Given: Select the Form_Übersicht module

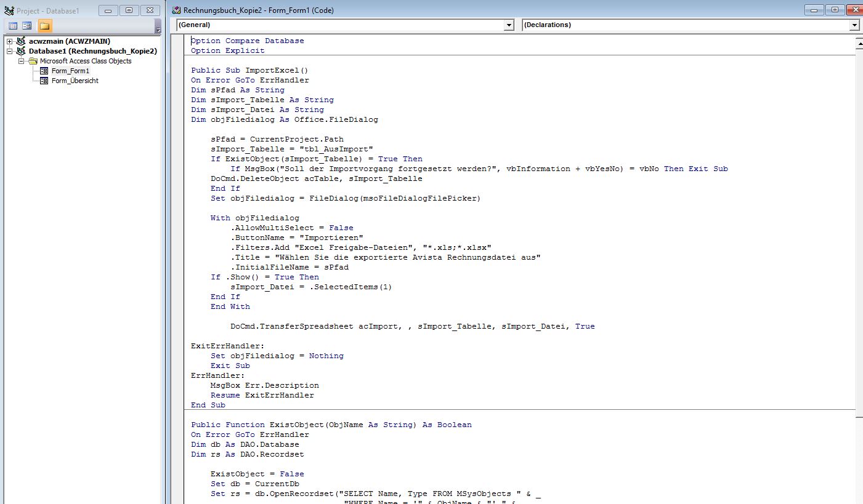Looking at the screenshot, I should click(x=75, y=81).
